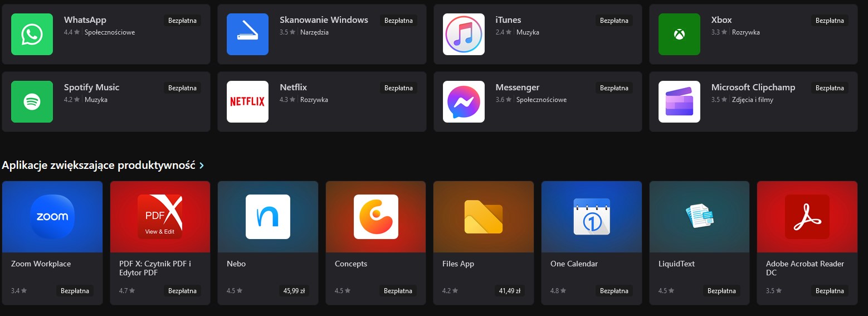Click the Narzędzia category label
The width and height of the screenshot is (868, 316).
point(314,32)
